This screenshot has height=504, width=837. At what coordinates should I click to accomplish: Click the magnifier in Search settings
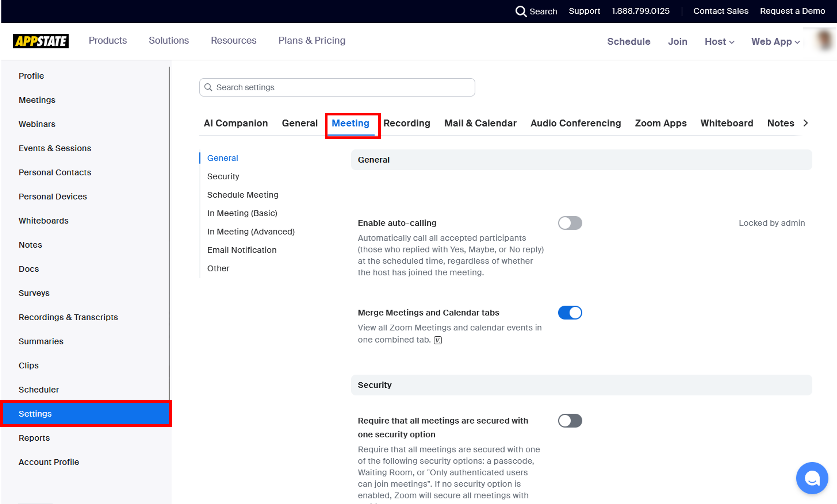coord(208,87)
